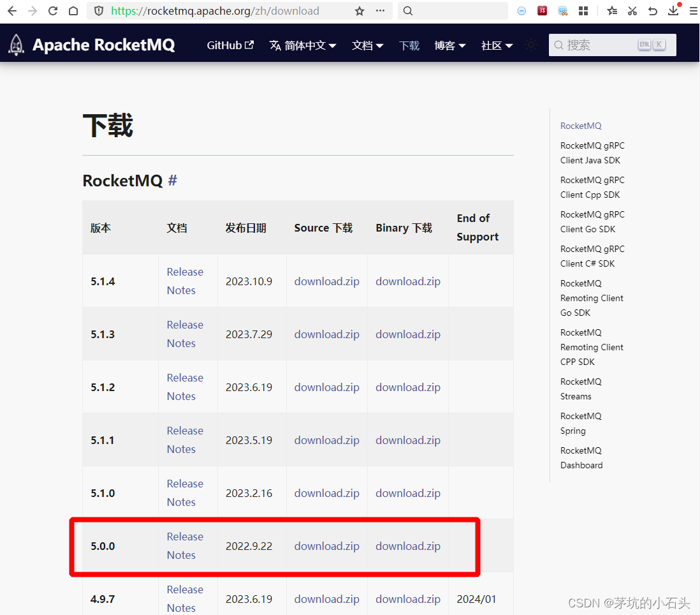Click the scissors clip icon in browser toolbar
The height and width of the screenshot is (615, 700).
pos(632,11)
